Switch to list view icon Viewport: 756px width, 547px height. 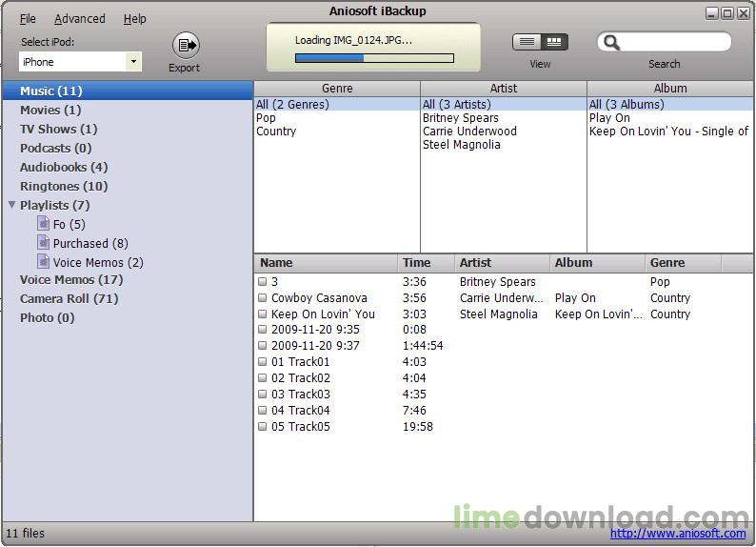[x=527, y=42]
